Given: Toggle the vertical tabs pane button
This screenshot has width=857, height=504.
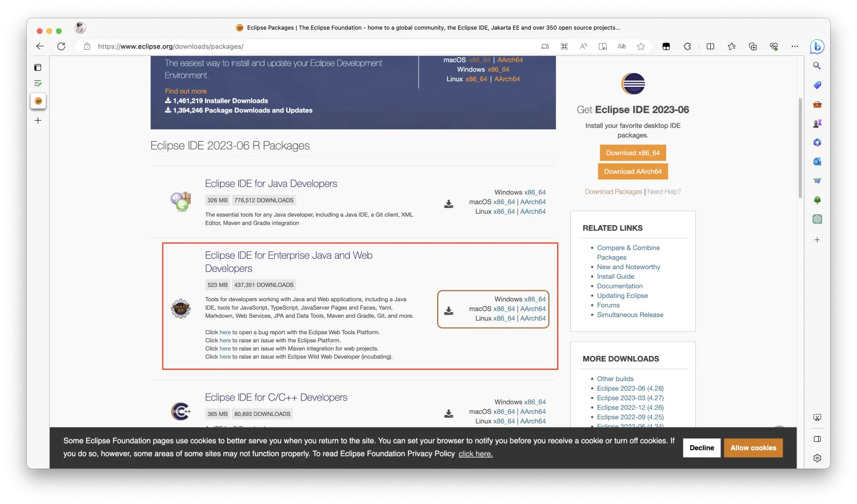Looking at the screenshot, I should click(x=38, y=67).
